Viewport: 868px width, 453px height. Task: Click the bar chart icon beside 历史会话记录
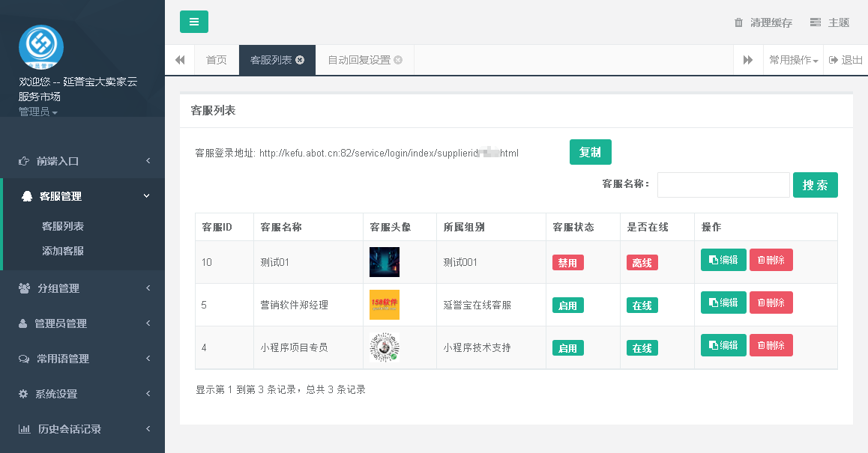24,428
